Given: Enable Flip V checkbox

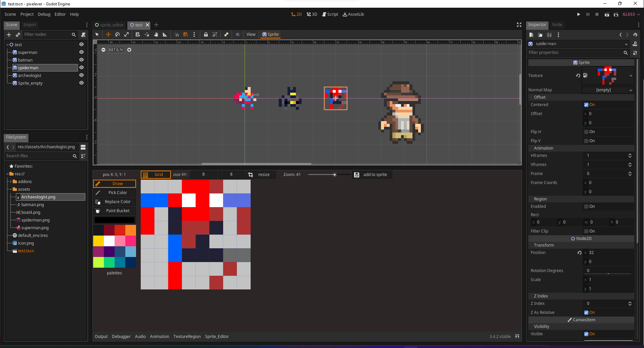Looking at the screenshot, I should click(586, 141).
